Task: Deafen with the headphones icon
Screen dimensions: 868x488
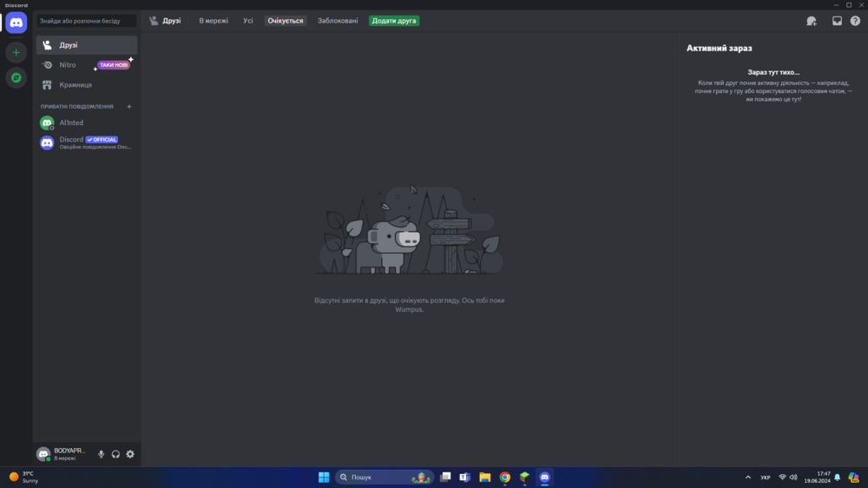Action: tap(115, 454)
